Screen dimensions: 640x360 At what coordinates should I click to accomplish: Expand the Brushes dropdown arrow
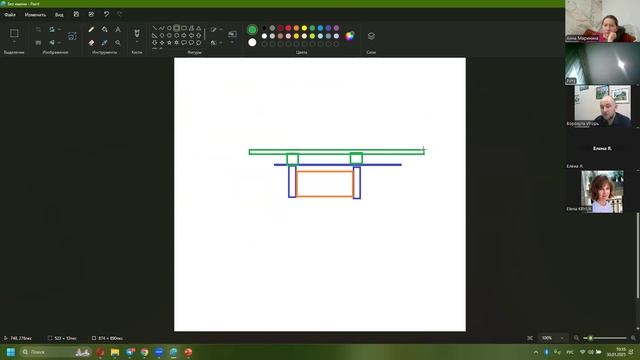point(137,42)
